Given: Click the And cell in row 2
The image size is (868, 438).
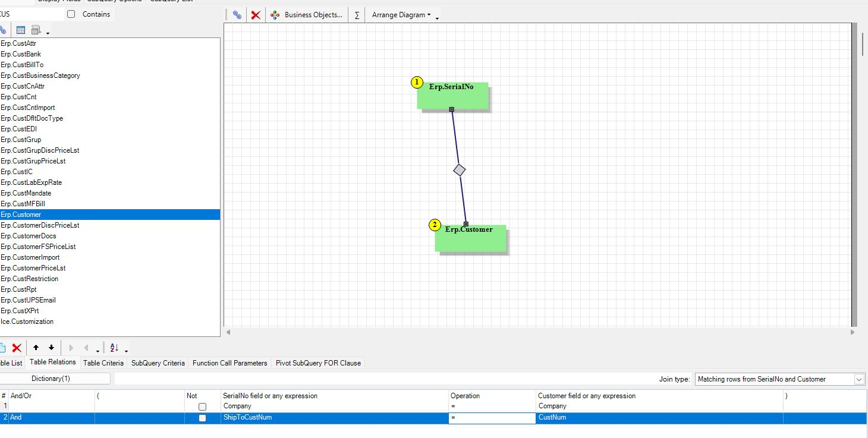Looking at the screenshot, I should coord(52,418).
